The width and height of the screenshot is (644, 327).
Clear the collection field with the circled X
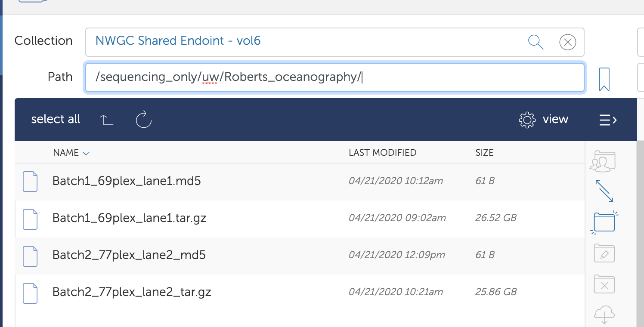click(567, 42)
